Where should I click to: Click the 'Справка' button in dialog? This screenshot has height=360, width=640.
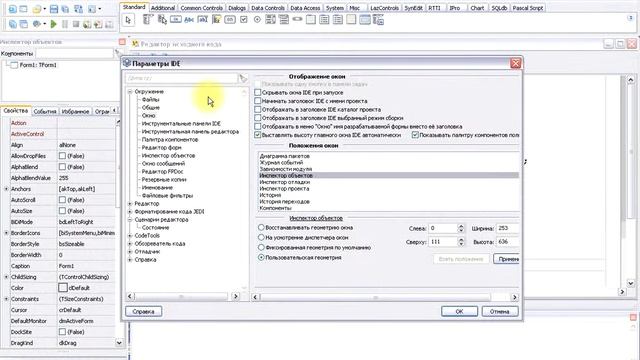(143, 311)
